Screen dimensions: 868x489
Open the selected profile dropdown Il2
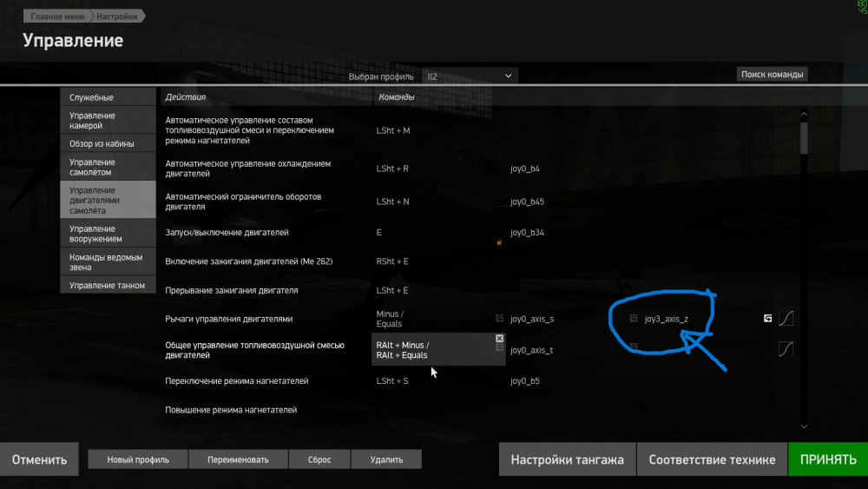(x=470, y=76)
